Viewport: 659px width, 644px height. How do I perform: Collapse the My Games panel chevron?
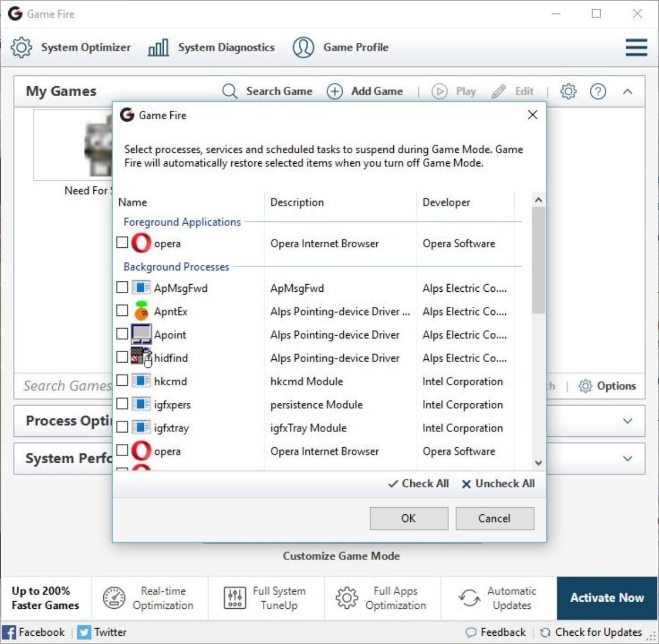pyautogui.click(x=627, y=91)
